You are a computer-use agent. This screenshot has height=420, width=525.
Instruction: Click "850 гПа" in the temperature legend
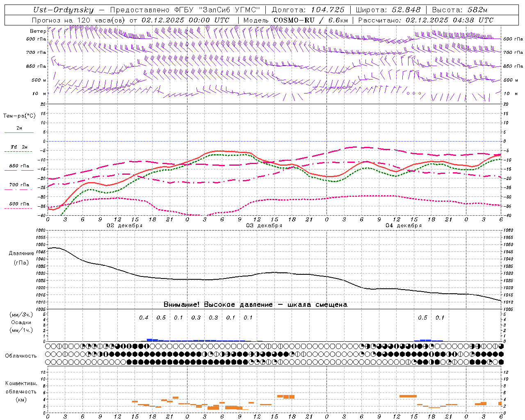click(x=19, y=166)
